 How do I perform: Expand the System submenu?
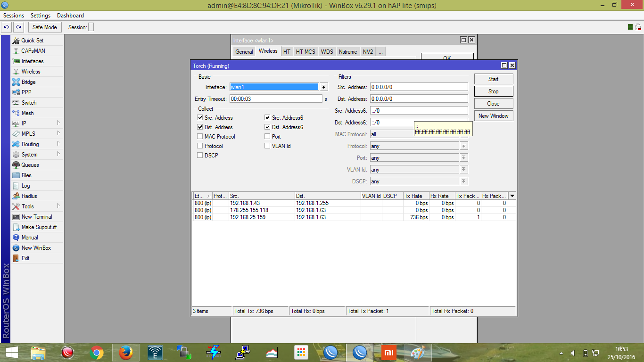click(37, 155)
